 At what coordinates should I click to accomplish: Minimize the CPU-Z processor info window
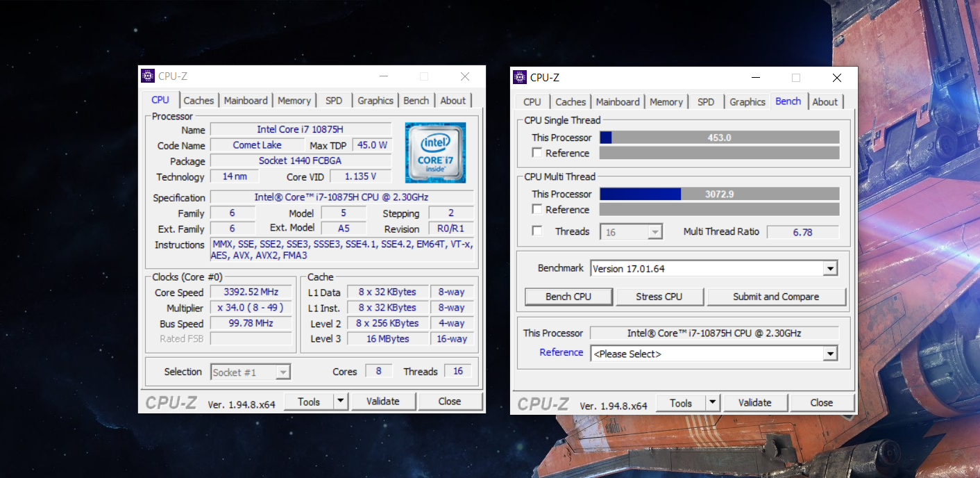pyautogui.click(x=382, y=76)
